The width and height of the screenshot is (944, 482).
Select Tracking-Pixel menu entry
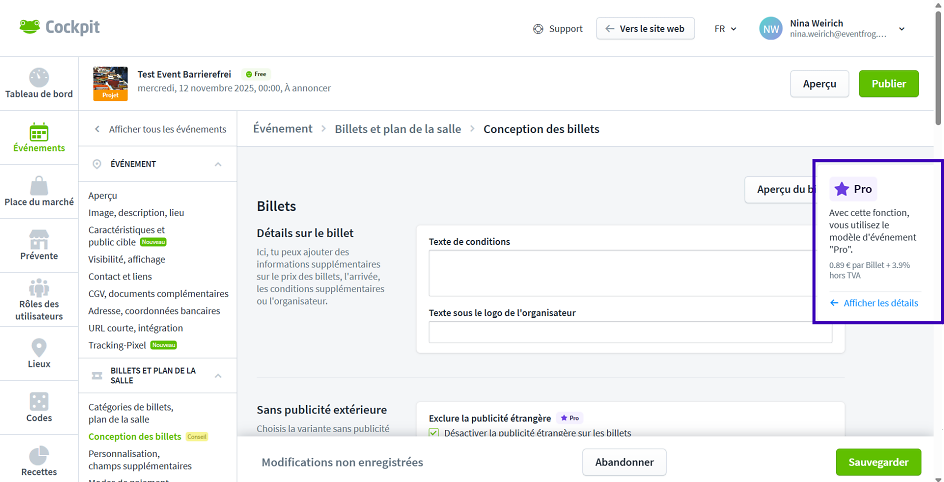coord(117,345)
